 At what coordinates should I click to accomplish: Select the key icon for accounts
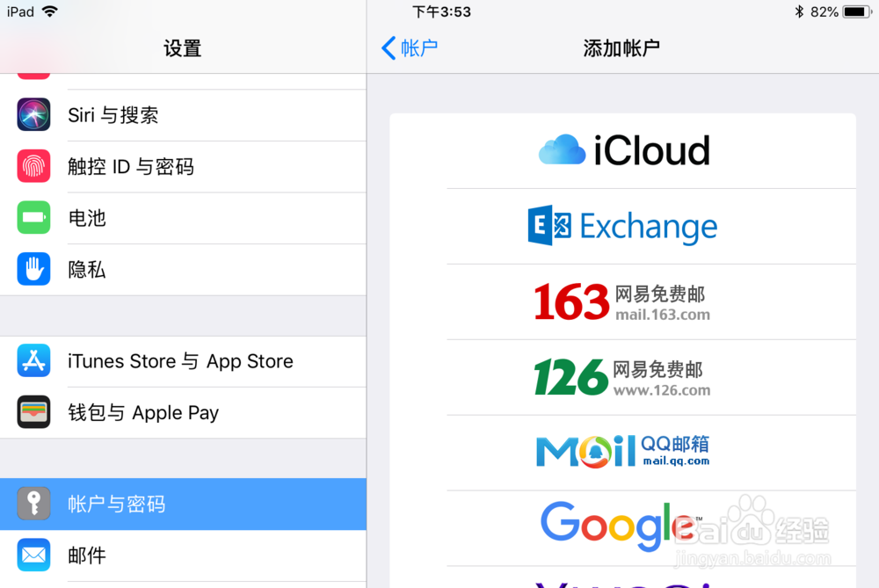33,504
